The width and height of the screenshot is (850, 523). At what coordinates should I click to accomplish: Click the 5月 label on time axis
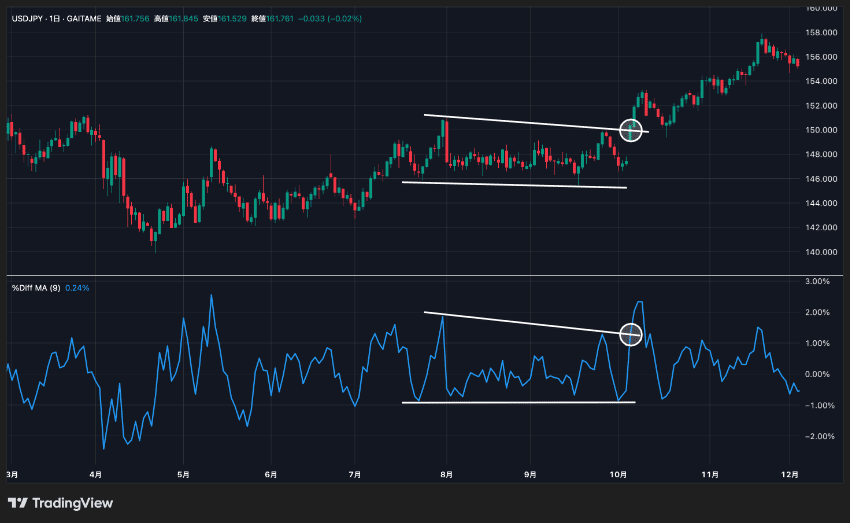pos(184,475)
